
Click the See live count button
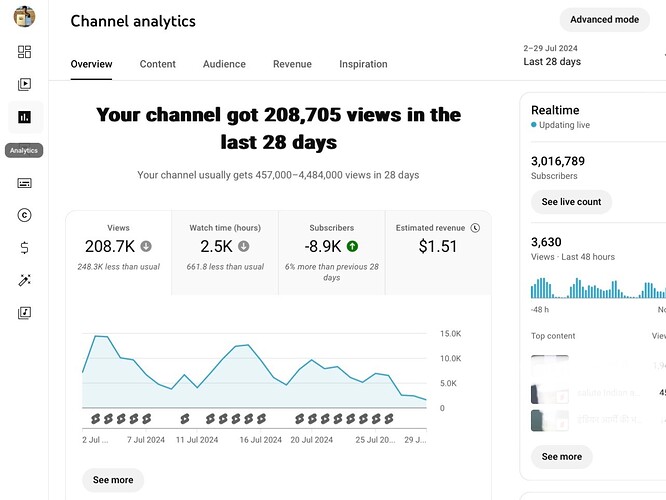coord(571,202)
